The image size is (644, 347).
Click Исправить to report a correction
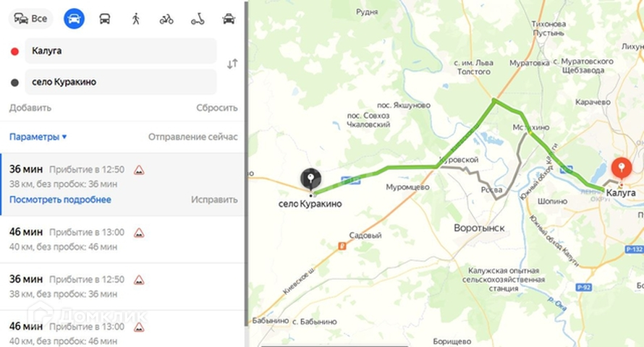(x=214, y=200)
